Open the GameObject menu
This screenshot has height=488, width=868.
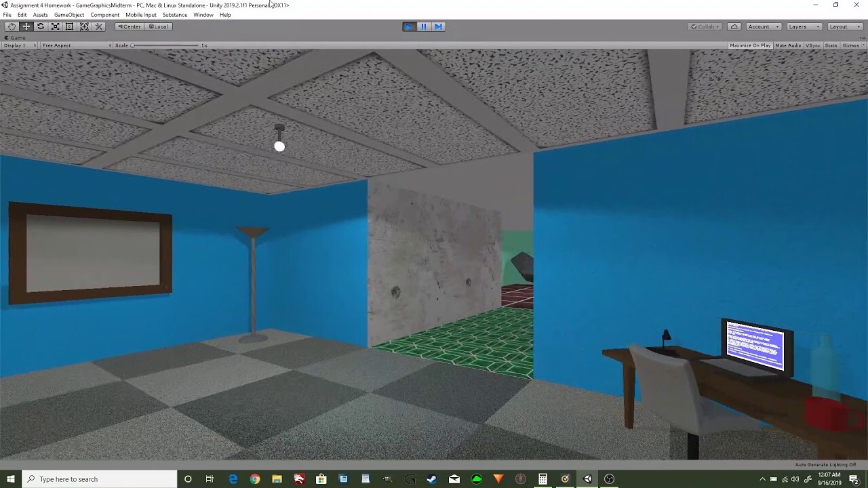pyautogui.click(x=68, y=15)
